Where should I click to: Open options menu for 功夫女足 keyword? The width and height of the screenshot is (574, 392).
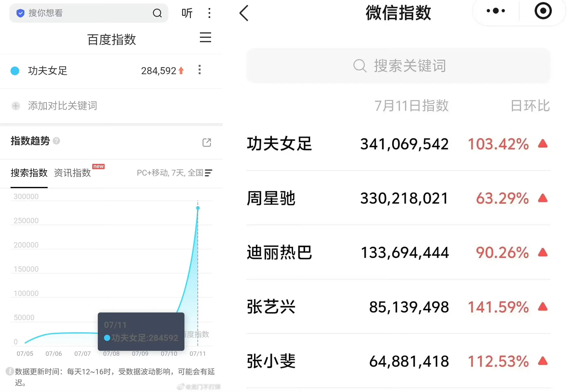coord(200,70)
